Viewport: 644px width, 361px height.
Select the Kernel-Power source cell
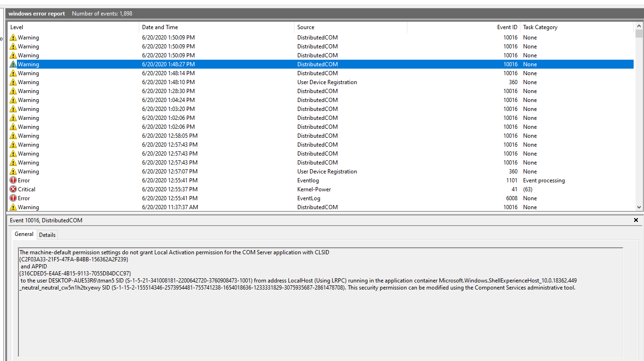coord(314,189)
